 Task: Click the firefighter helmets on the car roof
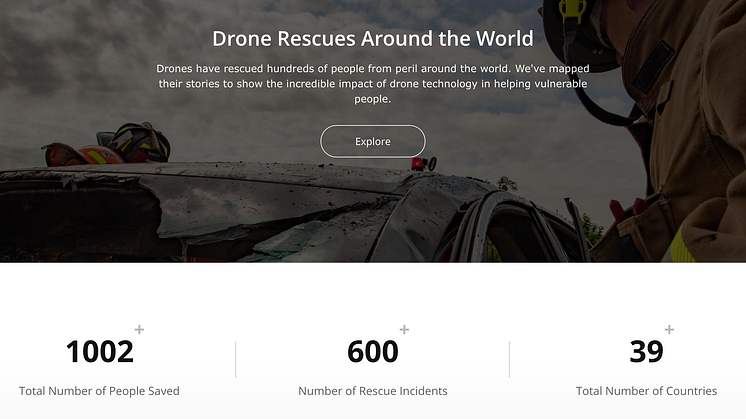point(107,145)
